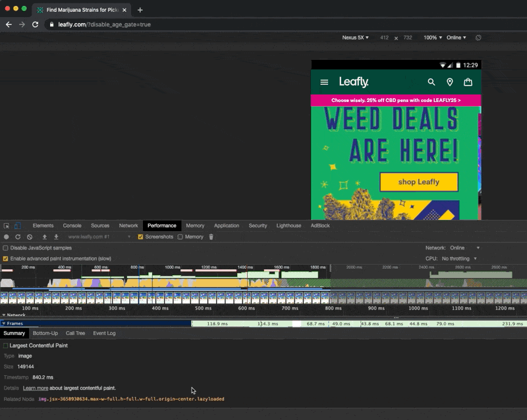Click the rotate device orientation icon

(478, 38)
